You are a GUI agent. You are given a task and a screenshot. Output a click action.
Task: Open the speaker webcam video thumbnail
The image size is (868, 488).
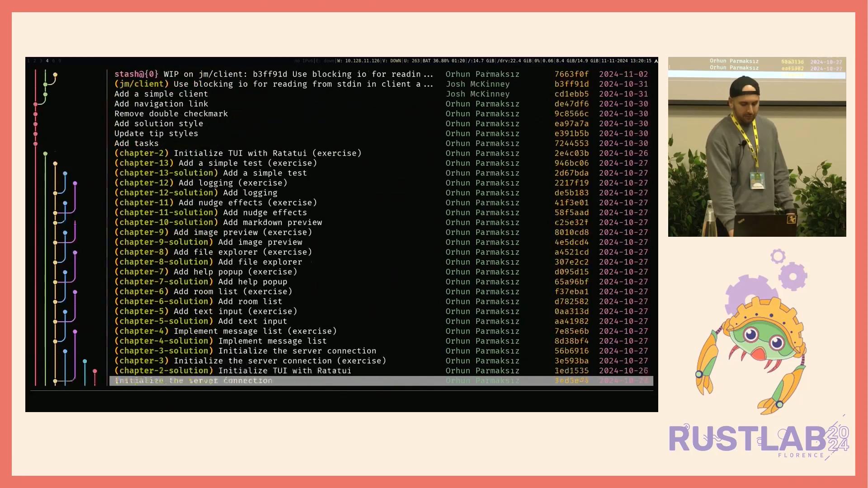point(757,147)
